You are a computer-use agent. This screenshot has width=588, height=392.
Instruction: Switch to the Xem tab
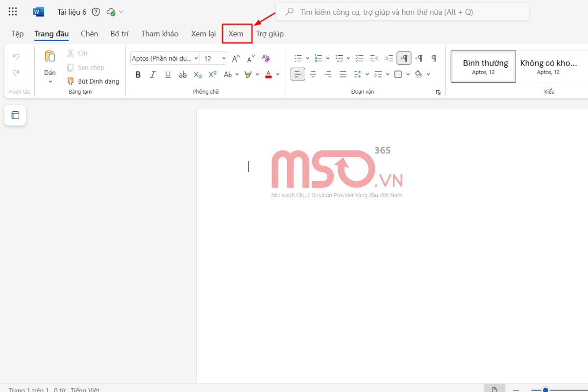[x=236, y=34]
